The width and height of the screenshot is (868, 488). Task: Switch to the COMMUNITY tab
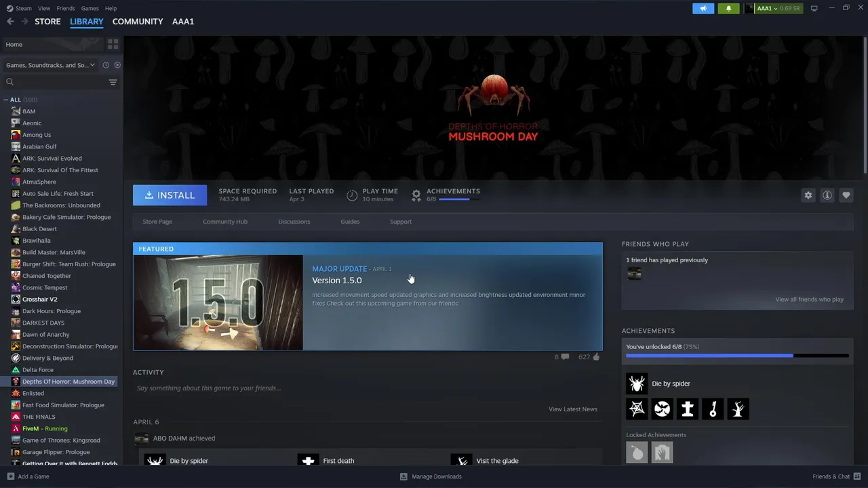pyautogui.click(x=138, y=22)
